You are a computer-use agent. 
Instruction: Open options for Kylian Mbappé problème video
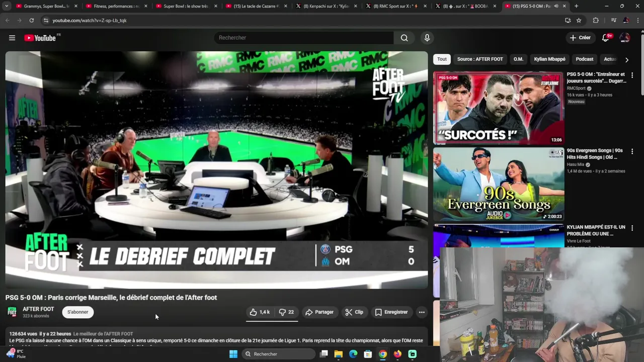tap(632, 228)
